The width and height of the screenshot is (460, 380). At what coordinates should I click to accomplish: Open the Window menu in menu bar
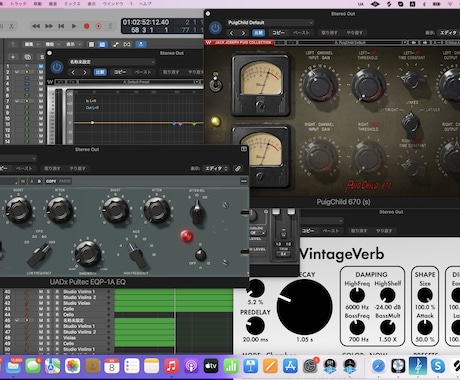(113, 4)
